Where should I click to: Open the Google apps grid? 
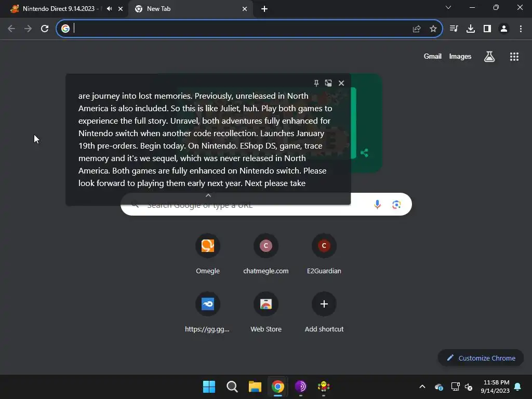point(514,57)
